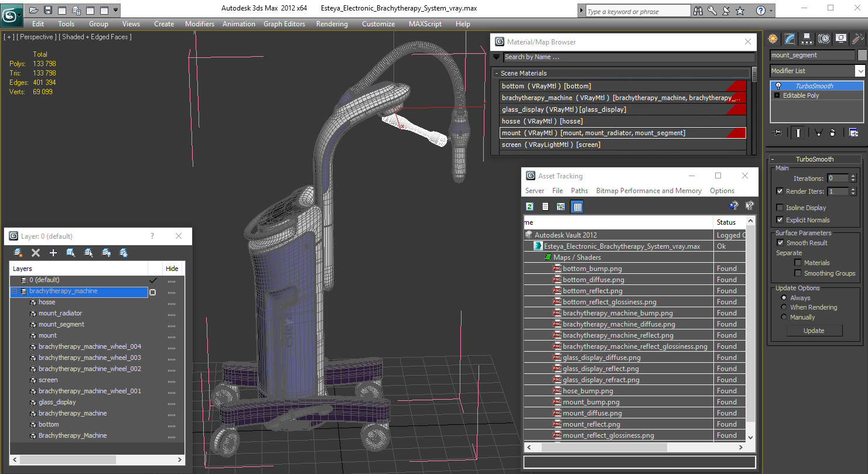The height and width of the screenshot is (474, 868).
Task: Open quick access toolbar customize dropdown arrow
Action: pyautogui.click(x=116, y=10)
